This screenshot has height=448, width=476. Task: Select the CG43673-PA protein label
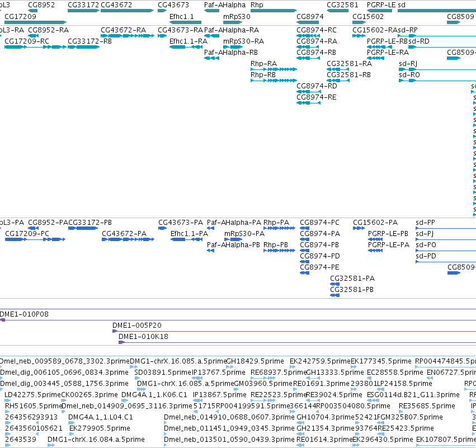click(x=181, y=223)
